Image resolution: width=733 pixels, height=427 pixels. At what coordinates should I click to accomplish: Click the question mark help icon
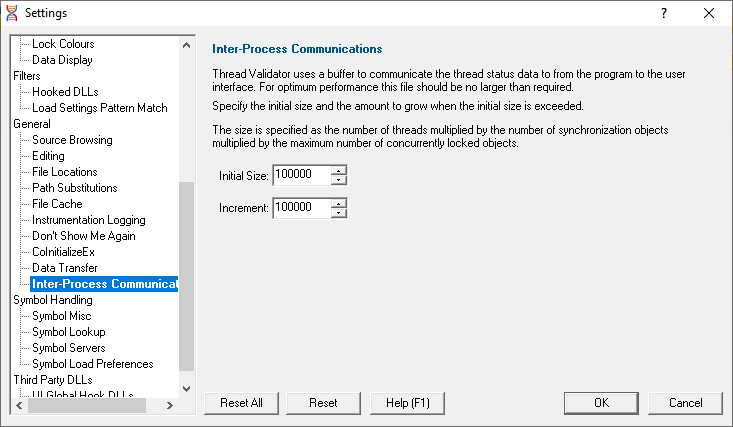pyautogui.click(x=664, y=13)
